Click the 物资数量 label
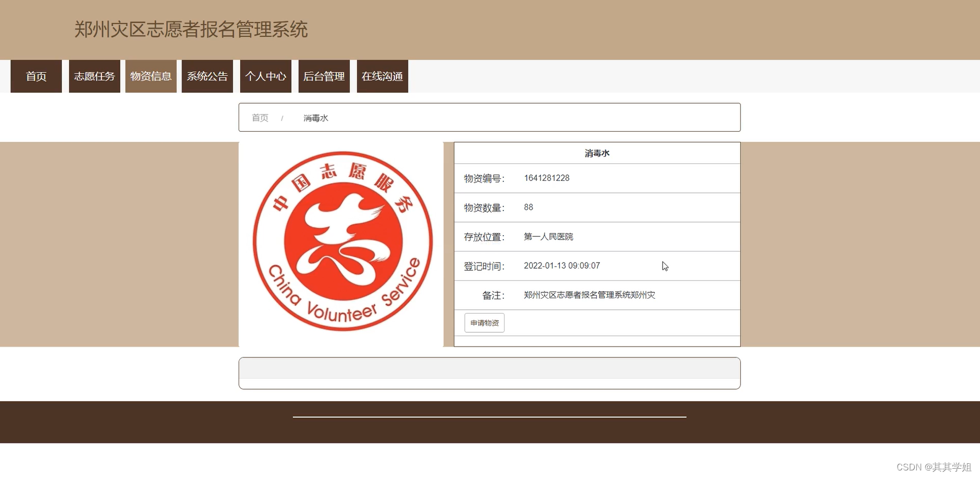 [x=484, y=207]
